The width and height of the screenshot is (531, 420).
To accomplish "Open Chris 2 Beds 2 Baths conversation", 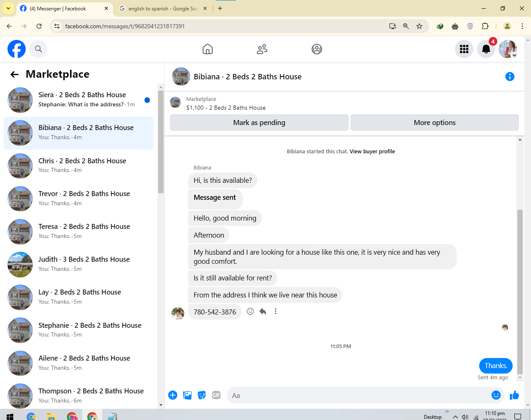I will click(79, 166).
